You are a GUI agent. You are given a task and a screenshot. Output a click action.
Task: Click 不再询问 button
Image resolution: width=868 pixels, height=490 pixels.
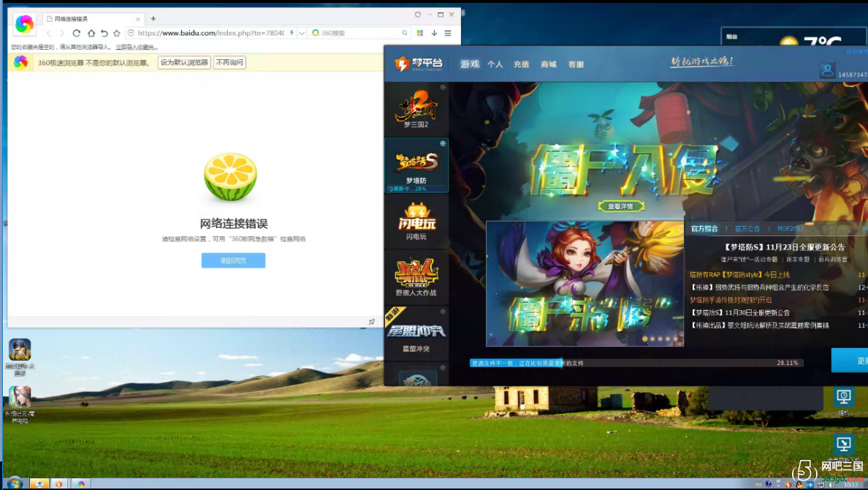(229, 63)
